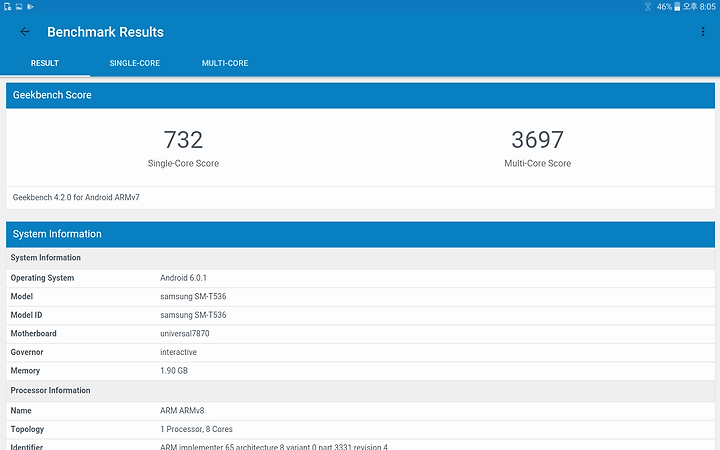The height and width of the screenshot is (450, 720).
Task: Tap the samsung SM-T536 Model value
Action: (193, 297)
